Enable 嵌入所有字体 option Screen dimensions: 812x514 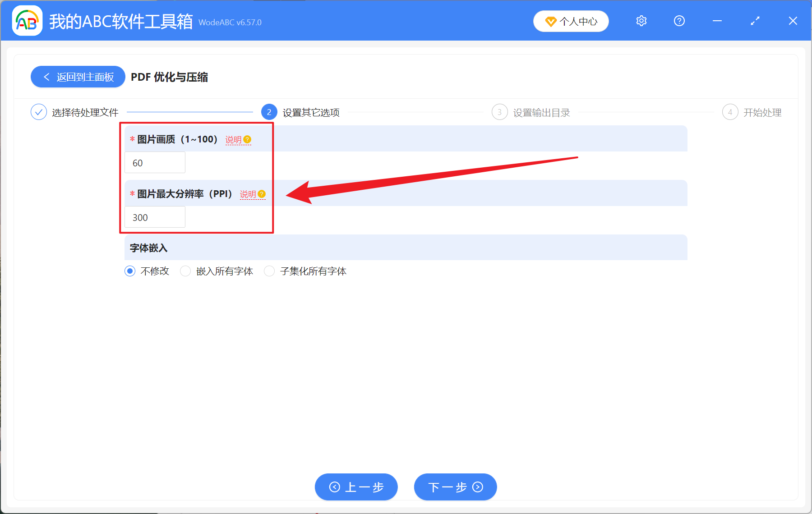[185, 271]
